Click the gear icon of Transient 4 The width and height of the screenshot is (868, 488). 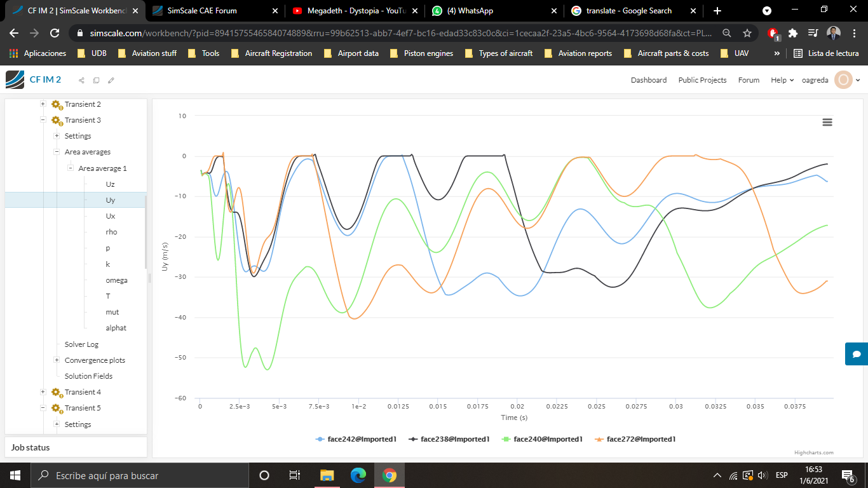pyautogui.click(x=57, y=392)
